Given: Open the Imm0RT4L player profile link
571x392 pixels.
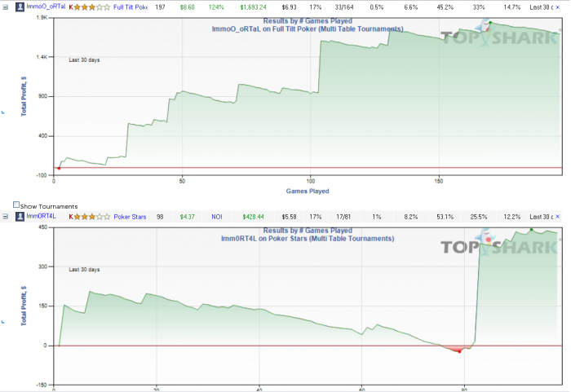Looking at the screenshot, I should click(41, 216).
